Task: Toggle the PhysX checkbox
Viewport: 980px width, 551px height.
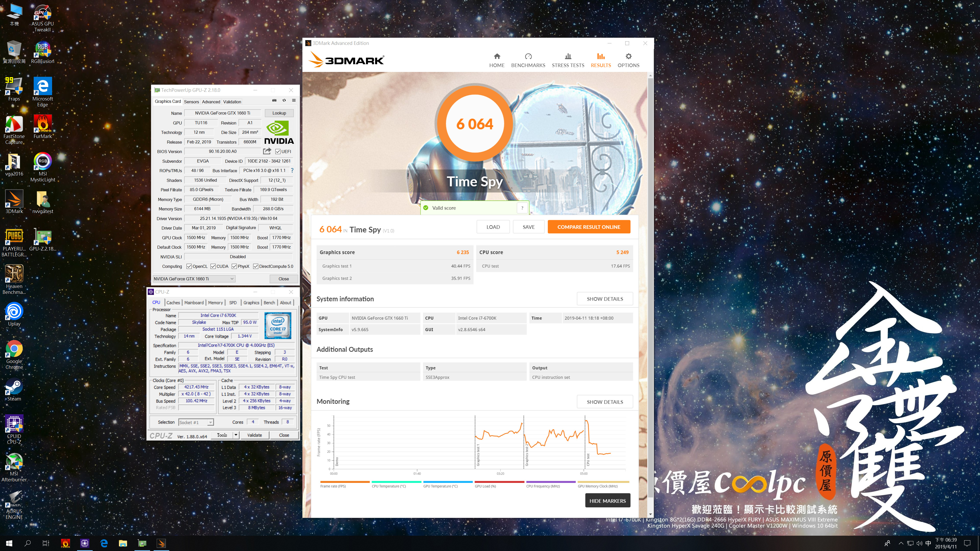Action: 234,266
